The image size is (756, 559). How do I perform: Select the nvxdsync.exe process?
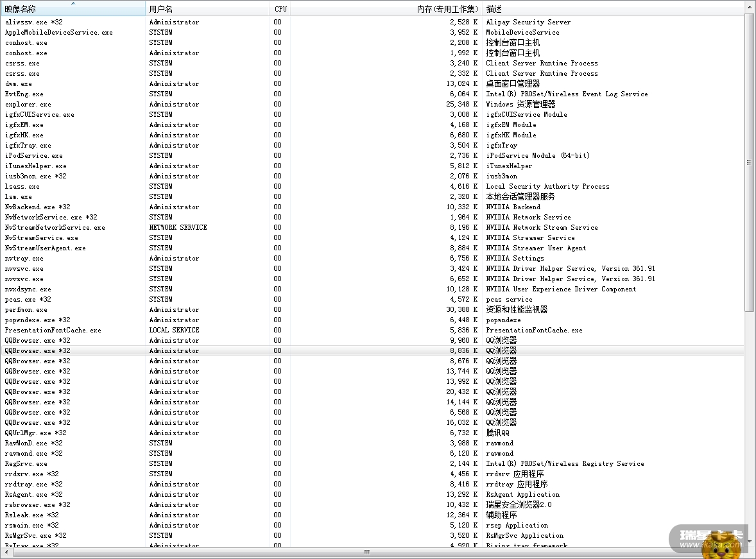[372, 289]
